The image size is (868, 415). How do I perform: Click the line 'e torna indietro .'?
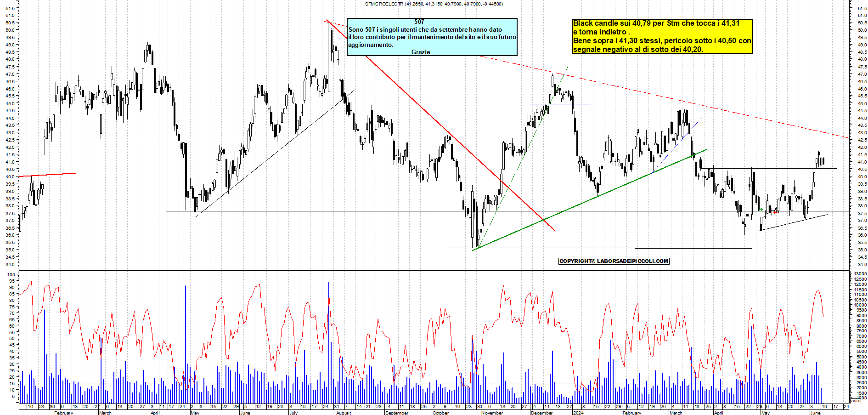coord(601,32)
